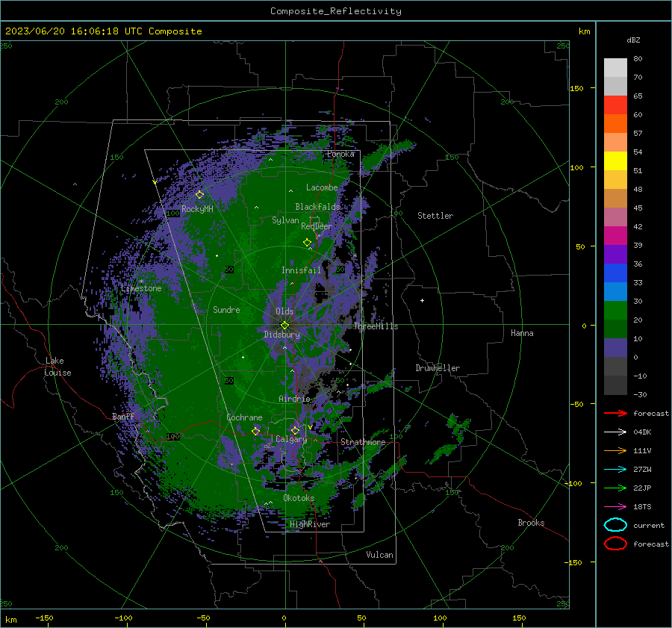Click the white plus marker west of Hanna

coord(422,300)
